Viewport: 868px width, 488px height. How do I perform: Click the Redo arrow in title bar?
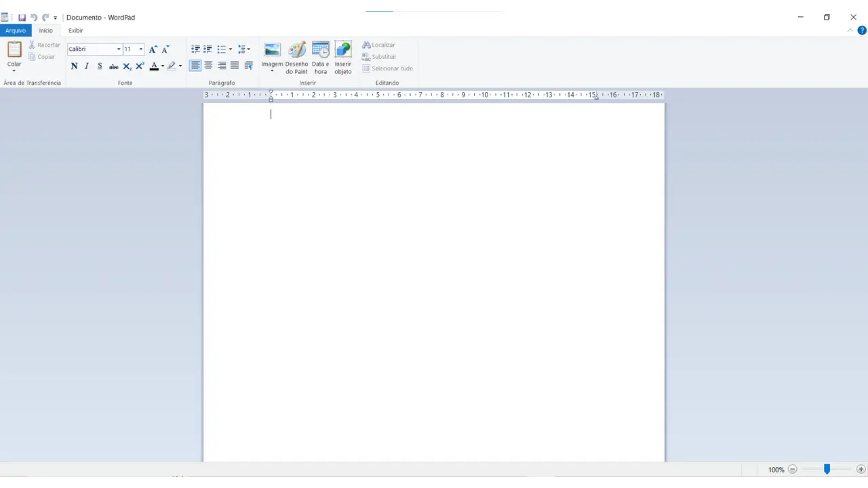45,18
